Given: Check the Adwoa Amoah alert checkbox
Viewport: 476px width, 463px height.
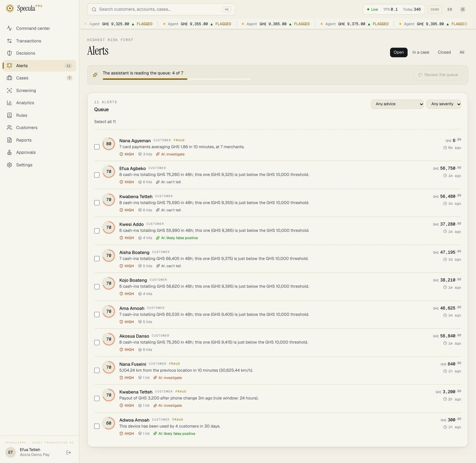Looking at the screenshot, I should tap(97, 426).
